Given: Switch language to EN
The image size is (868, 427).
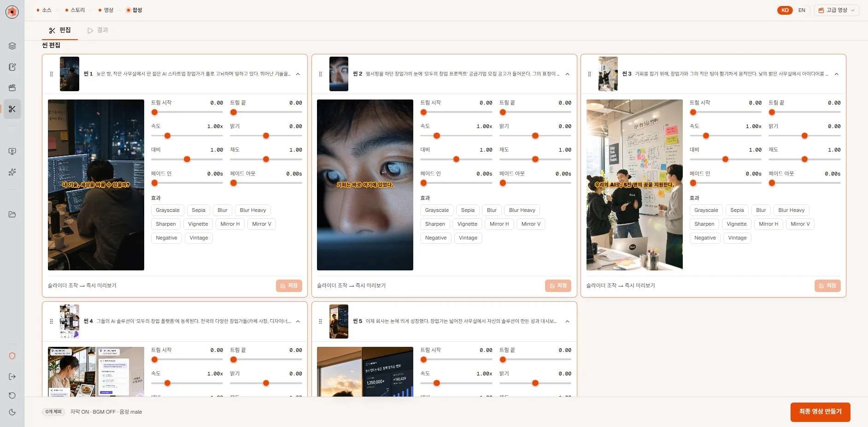Looking at the screenshot, I should [x=802, y=10].
